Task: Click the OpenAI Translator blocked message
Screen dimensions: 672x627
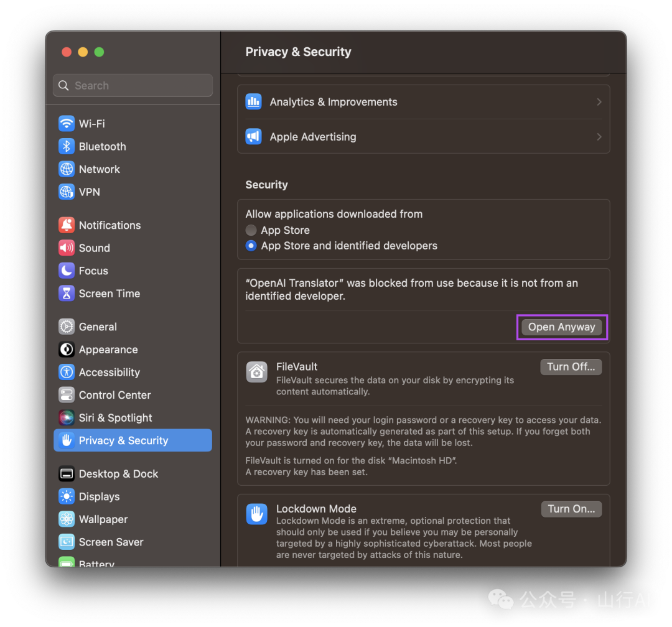Action: 411,289
